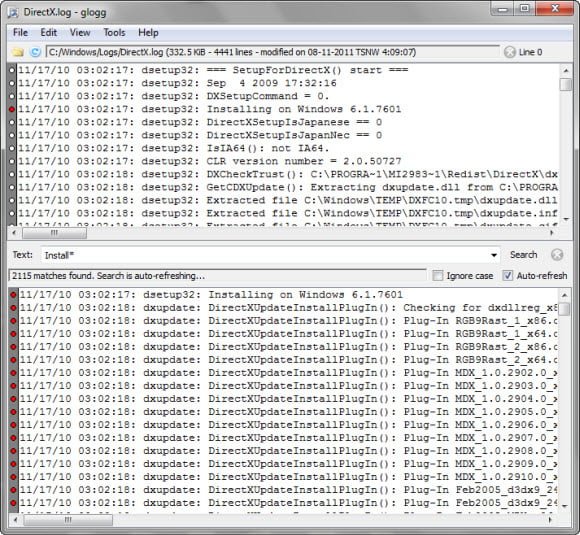This screenshot has width=580, height=535.
Task: Toggle mark on the 'Sep 4 2009 17:32:16' line
Action: click(x=12, y=83)
